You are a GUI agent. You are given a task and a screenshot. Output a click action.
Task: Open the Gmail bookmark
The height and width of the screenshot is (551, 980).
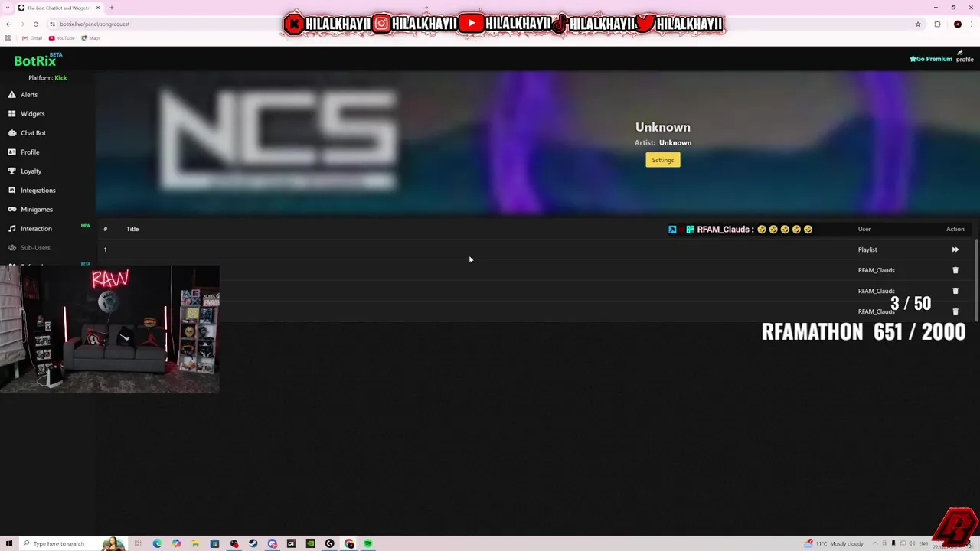point(32,38)
